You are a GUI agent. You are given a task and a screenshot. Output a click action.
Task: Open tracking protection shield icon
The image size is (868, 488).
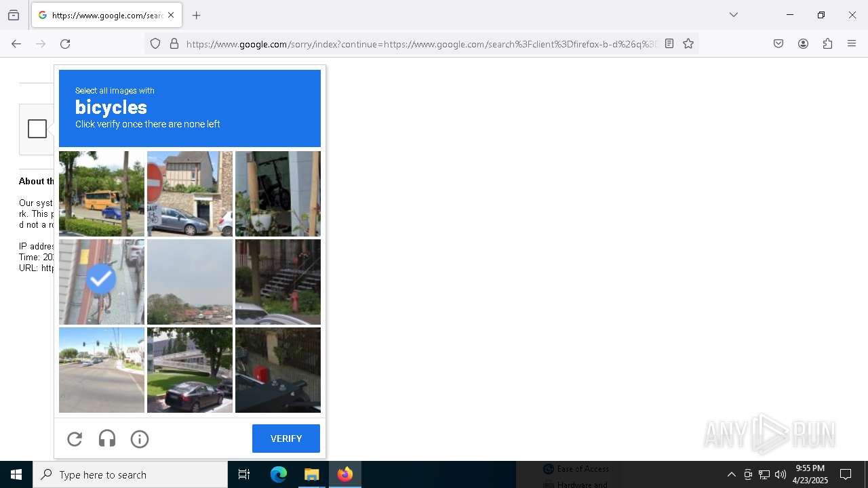click(x=155, y=43)
